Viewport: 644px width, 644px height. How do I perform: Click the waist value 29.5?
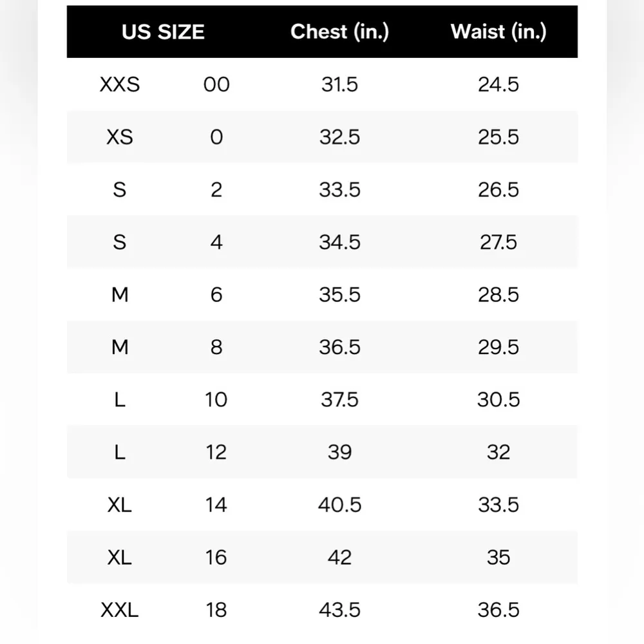tap(498, 347)
